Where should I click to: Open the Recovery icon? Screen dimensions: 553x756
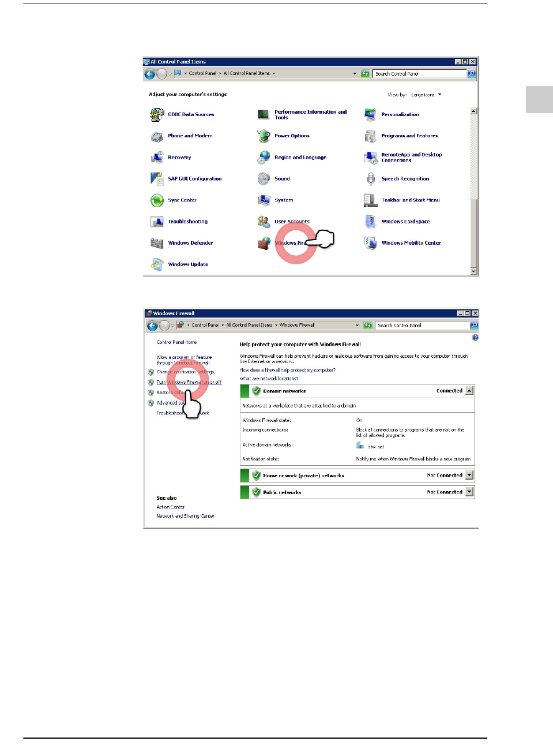(x=157, y=158)
